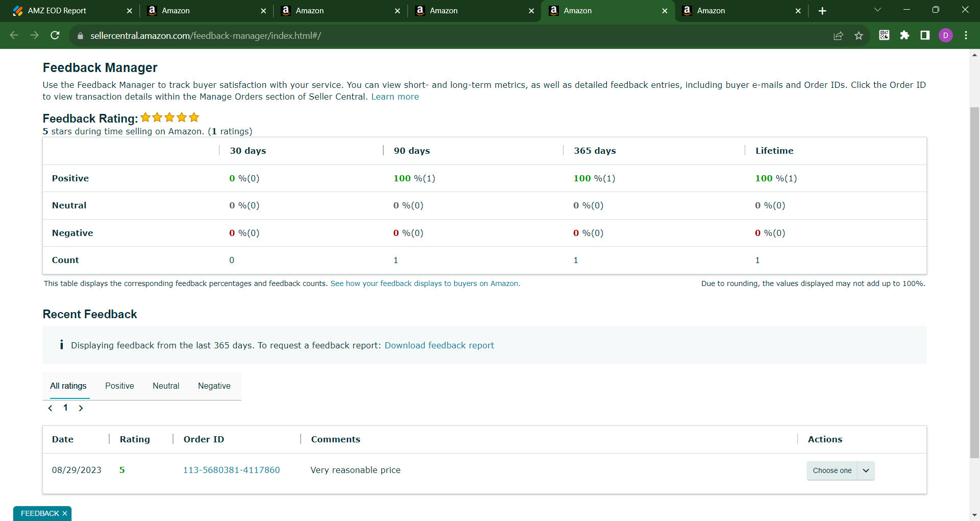The height and width of the screenshot is (521, 980).
Task: Open the tab search chevron
Action: (877, 10)
